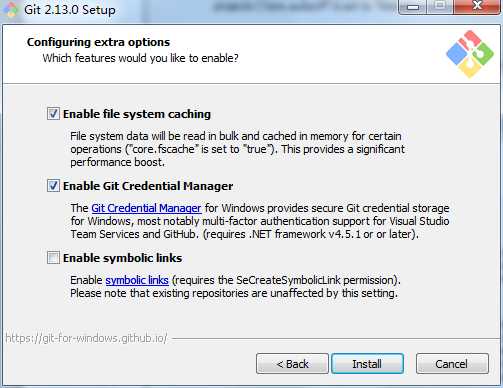This screenshot has width=503, height=388.
Task: Click the 'Configuring extra options' heading
Action: (98, 42)
